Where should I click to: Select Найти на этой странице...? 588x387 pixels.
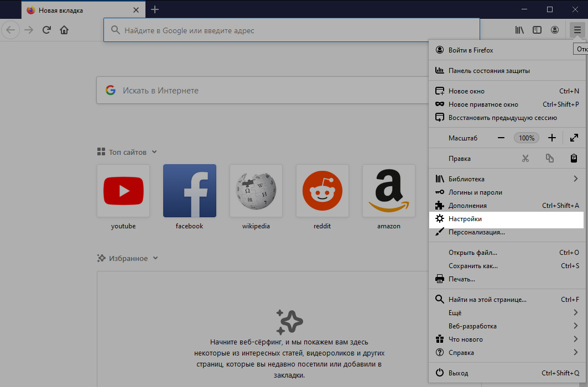point(506,299)
